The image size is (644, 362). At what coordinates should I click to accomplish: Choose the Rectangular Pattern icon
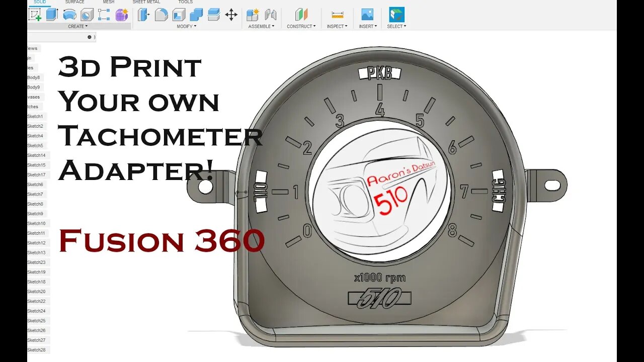tap(104, 15)
